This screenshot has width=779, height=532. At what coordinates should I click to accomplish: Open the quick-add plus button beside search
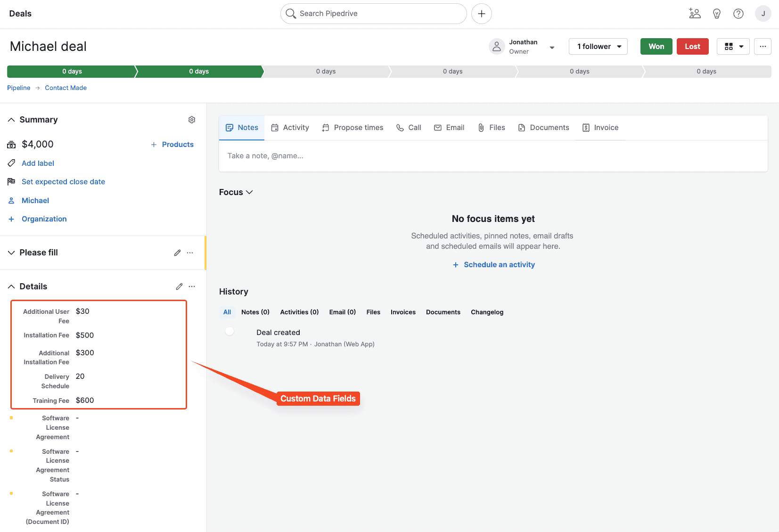[481, 13]
